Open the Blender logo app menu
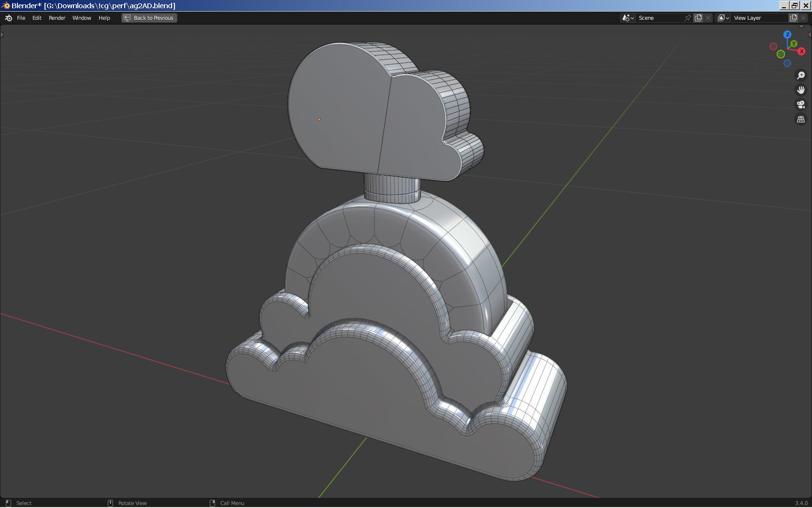This screenshot has height=508, width=812. click(x=8, y=18)
